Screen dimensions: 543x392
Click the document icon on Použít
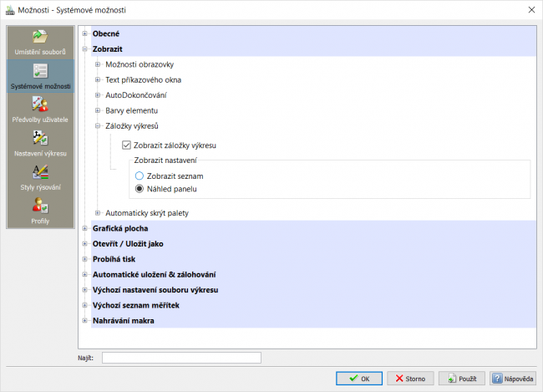[452, 378]
